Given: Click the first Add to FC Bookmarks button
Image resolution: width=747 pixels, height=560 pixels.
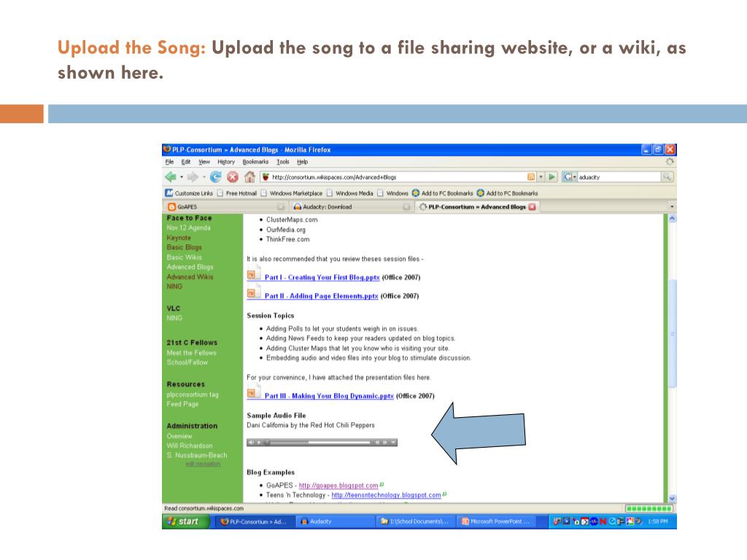Looking at the screenshot, I should point(442,192).
